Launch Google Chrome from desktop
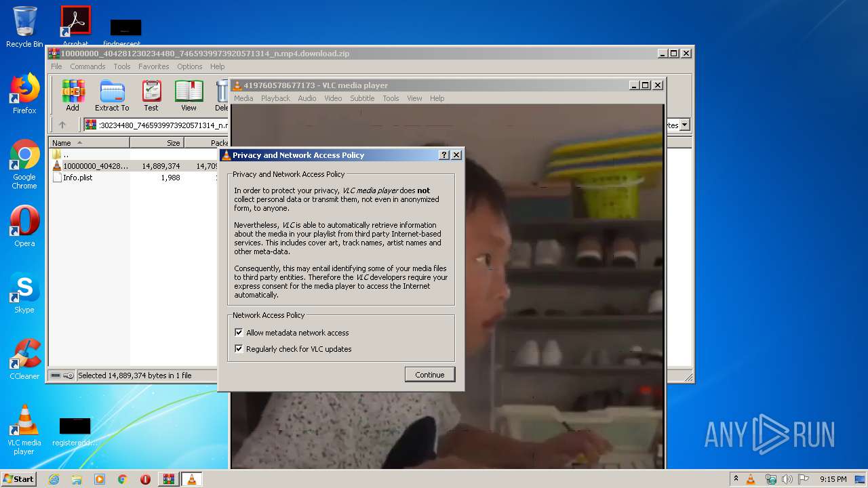The height and width of the screenshot is (488, 868). 24,164
